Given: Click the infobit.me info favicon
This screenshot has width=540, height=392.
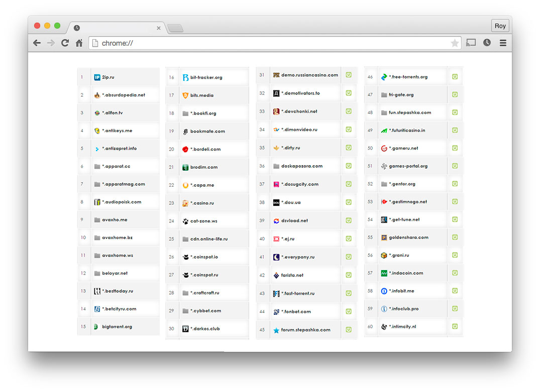Looking at the screenshot, I should (x=384, y=291).
